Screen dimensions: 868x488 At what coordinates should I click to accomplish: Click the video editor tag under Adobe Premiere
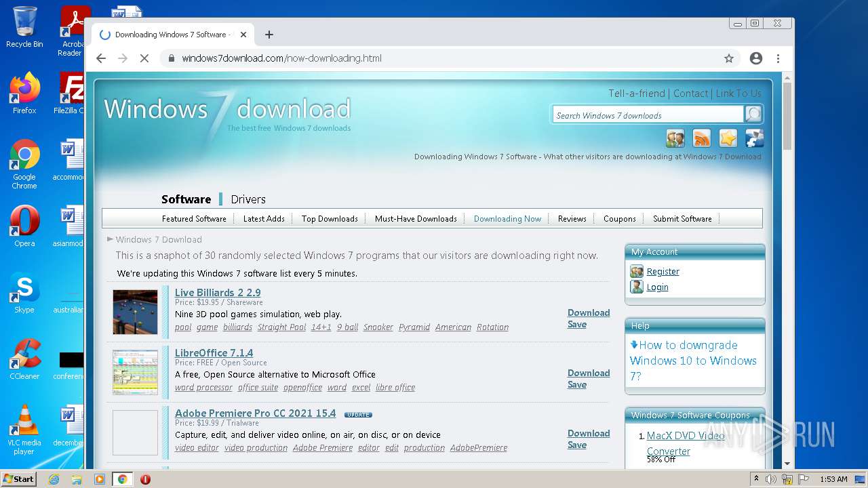click(197, 448)
